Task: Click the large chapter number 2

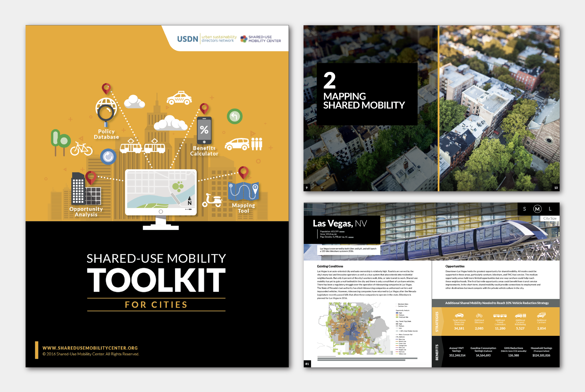Action: (329, 80)
